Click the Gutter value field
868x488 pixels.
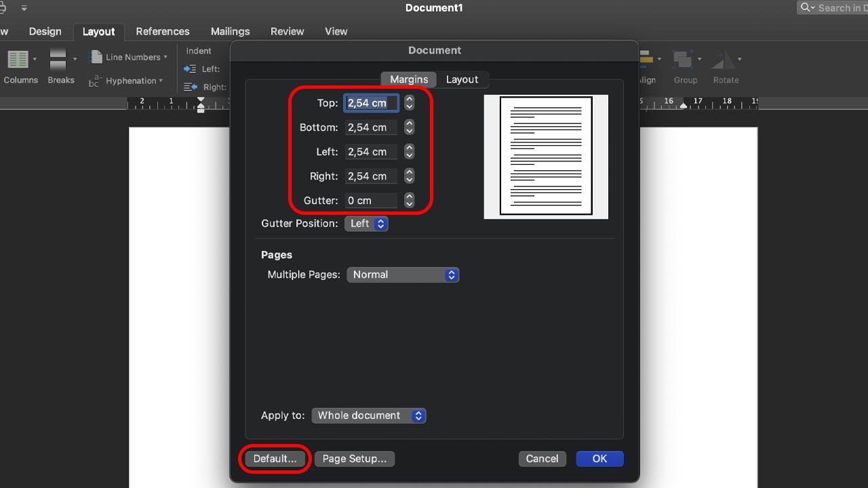[372, 201]
